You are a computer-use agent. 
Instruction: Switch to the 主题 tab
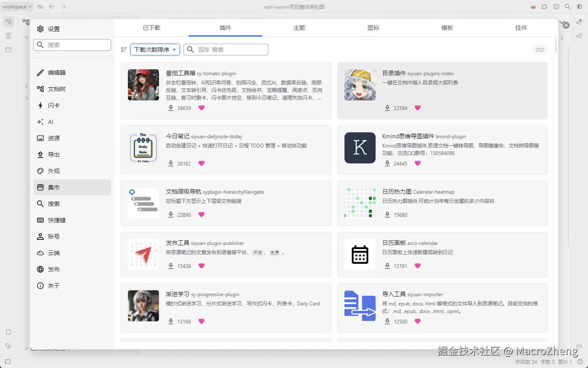pyautogui.click(x=299, y=28)
